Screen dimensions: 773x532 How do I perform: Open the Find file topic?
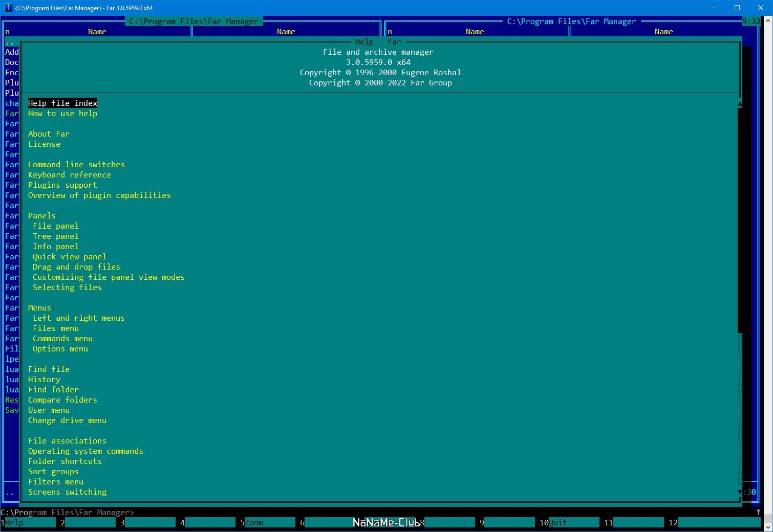click(49, 369)
